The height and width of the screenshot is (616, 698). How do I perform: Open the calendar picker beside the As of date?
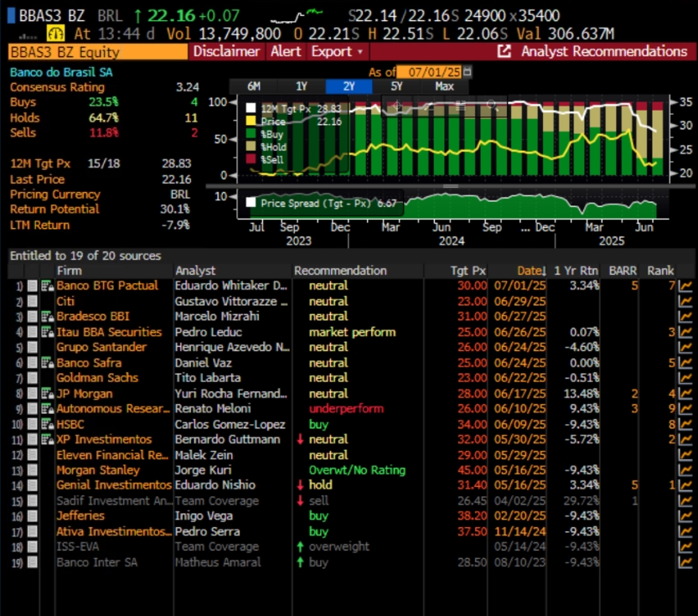pos(467,71)
